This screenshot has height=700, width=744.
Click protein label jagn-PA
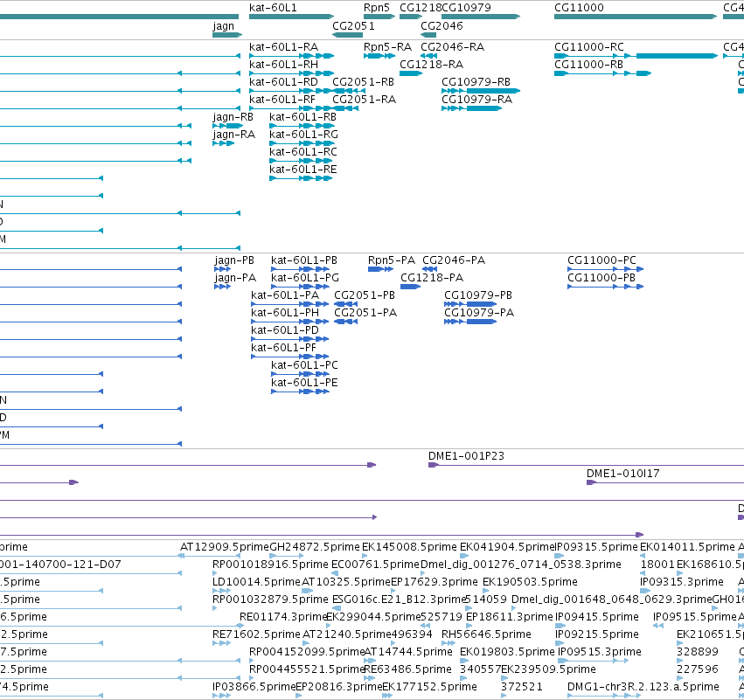coord(235,278)
